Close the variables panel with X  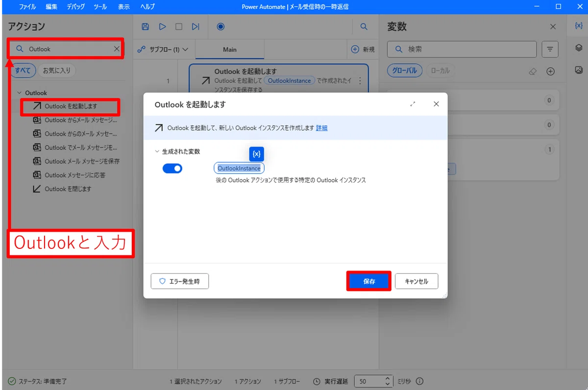[x=553, y=27]
